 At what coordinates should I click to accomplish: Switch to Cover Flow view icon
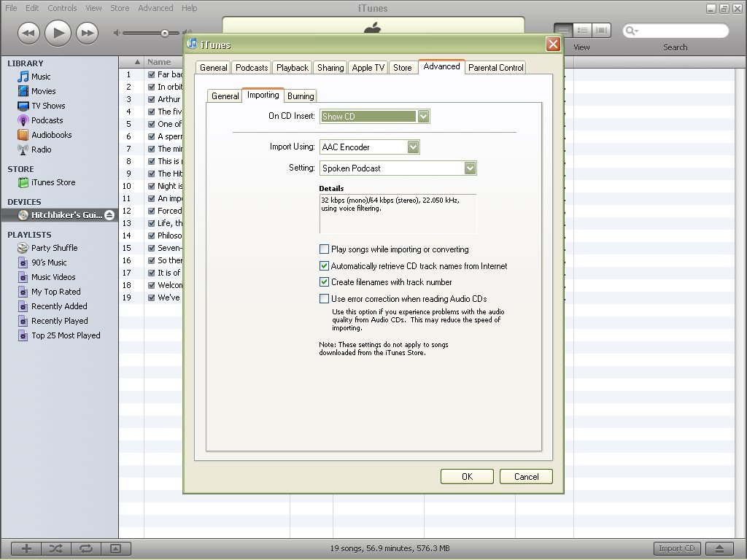point(601,31)
